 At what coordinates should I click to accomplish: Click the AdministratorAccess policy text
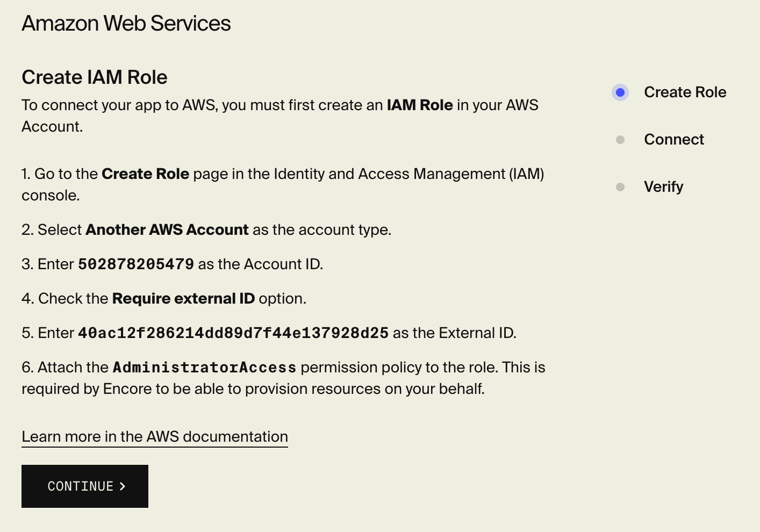click(x=204, y=367)
